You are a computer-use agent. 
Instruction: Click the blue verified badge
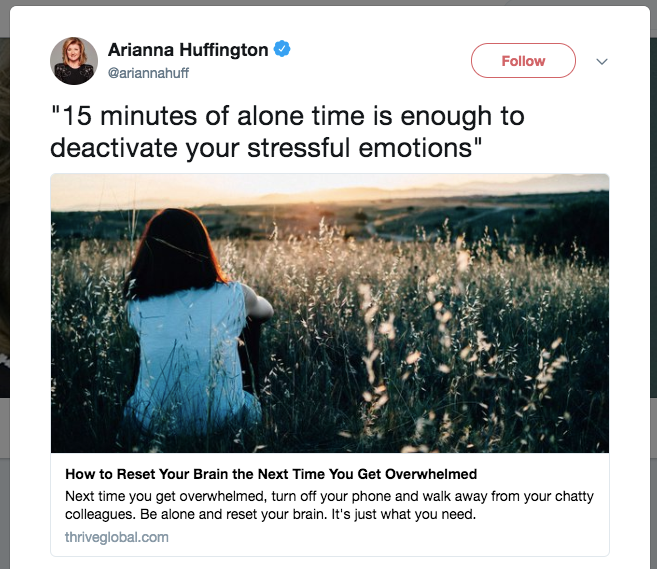(x=282, y=49)
